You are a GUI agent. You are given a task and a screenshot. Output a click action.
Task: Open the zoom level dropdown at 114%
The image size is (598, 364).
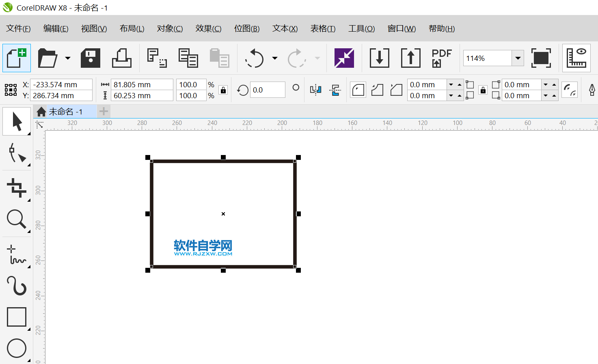518,58
